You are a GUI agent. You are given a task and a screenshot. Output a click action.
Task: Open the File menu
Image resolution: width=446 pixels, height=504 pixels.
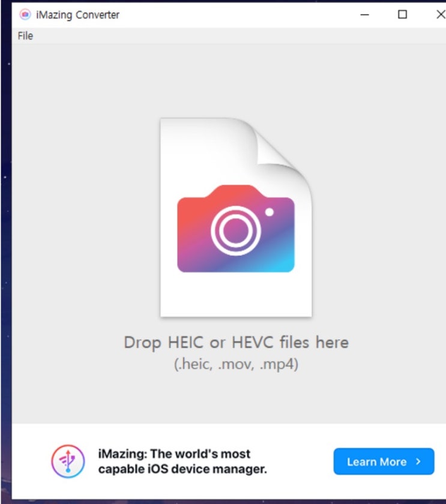25,35
